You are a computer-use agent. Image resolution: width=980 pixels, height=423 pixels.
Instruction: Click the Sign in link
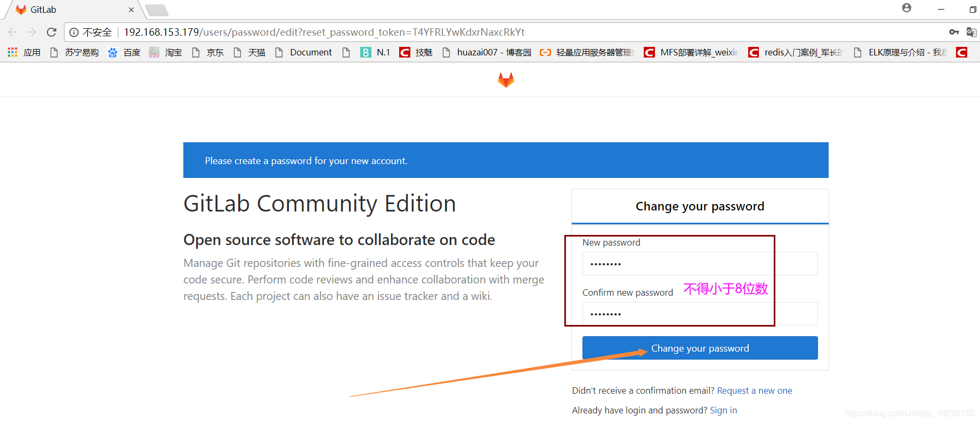click(723, 410)
